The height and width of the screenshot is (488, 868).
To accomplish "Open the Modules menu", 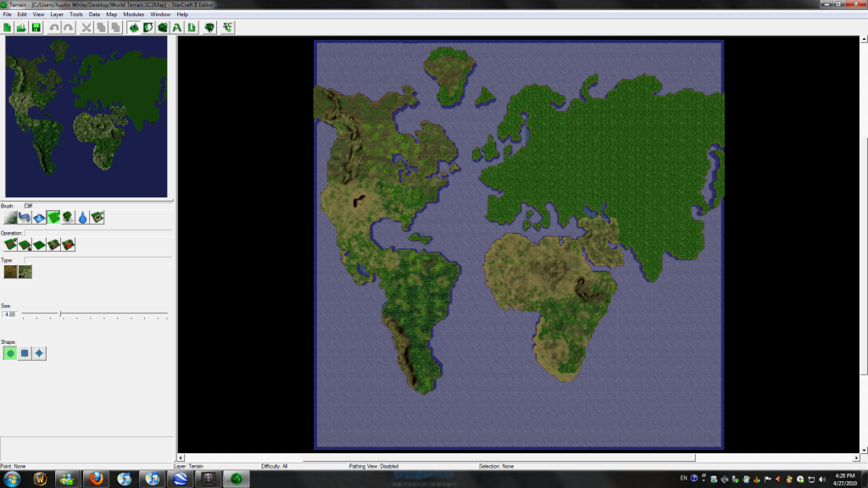I will tap(133, 14).
